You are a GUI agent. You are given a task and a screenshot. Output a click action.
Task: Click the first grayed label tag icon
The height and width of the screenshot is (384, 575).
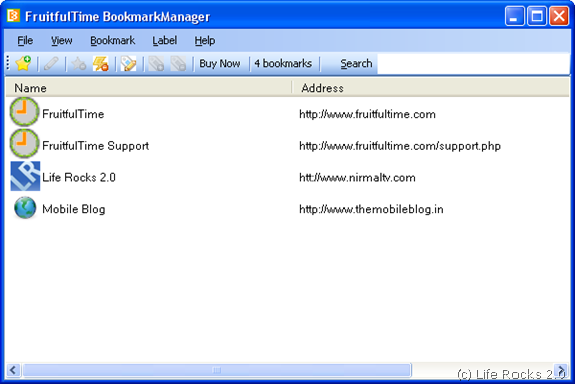pyautogui.click(x=156, y=63)
